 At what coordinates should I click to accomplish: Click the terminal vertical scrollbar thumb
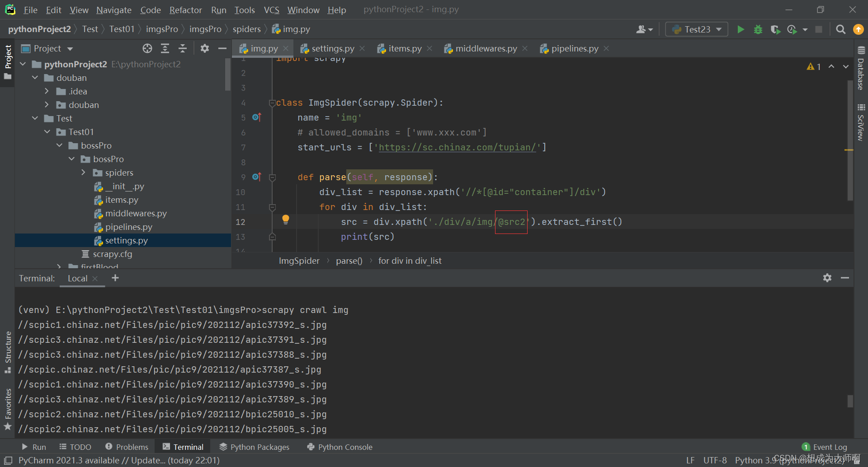[x=850, y=401]
